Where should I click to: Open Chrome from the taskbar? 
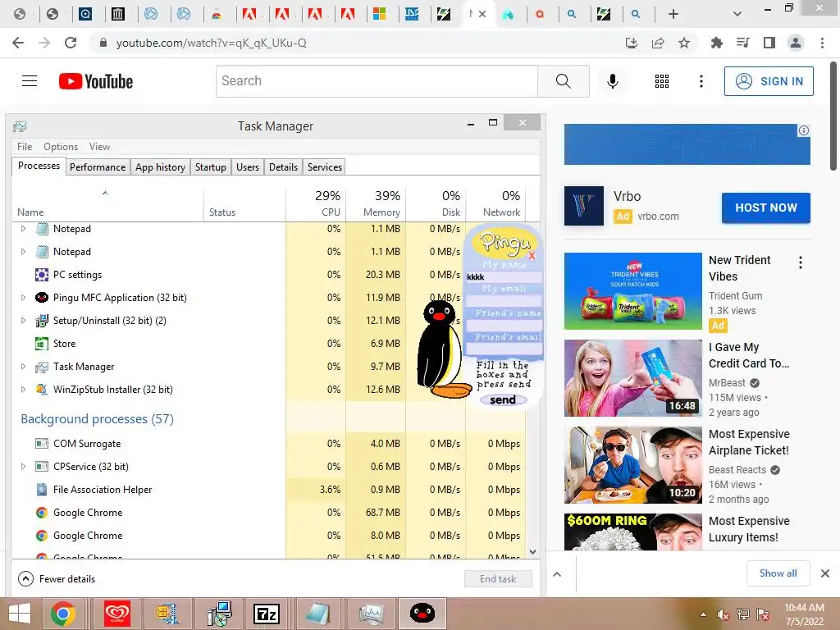pyautogui.click(x=62, y=614)
